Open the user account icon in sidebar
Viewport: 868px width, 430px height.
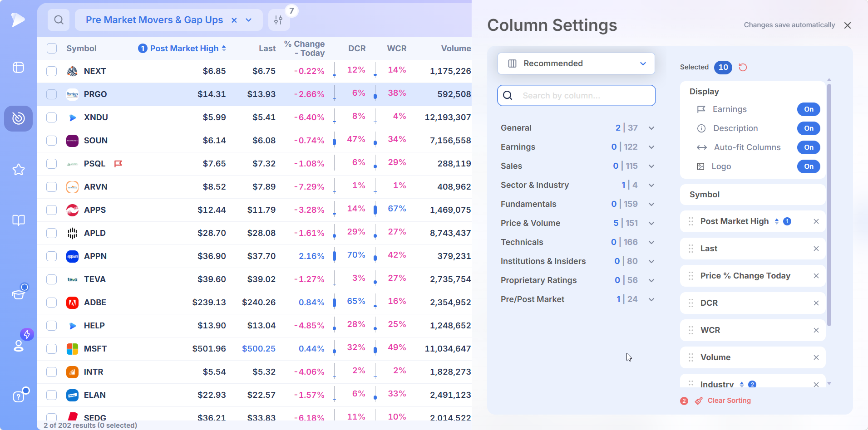click(19, 346)
